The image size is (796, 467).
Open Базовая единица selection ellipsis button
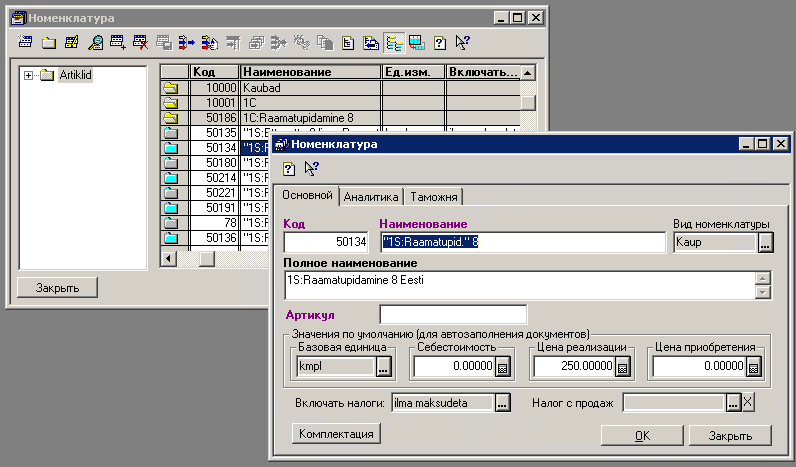tap(383, 366)
